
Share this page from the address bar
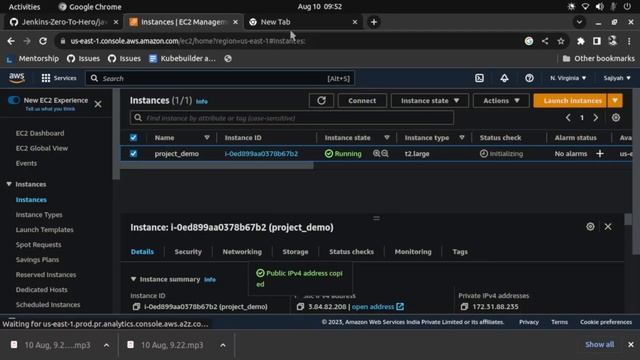545,41
